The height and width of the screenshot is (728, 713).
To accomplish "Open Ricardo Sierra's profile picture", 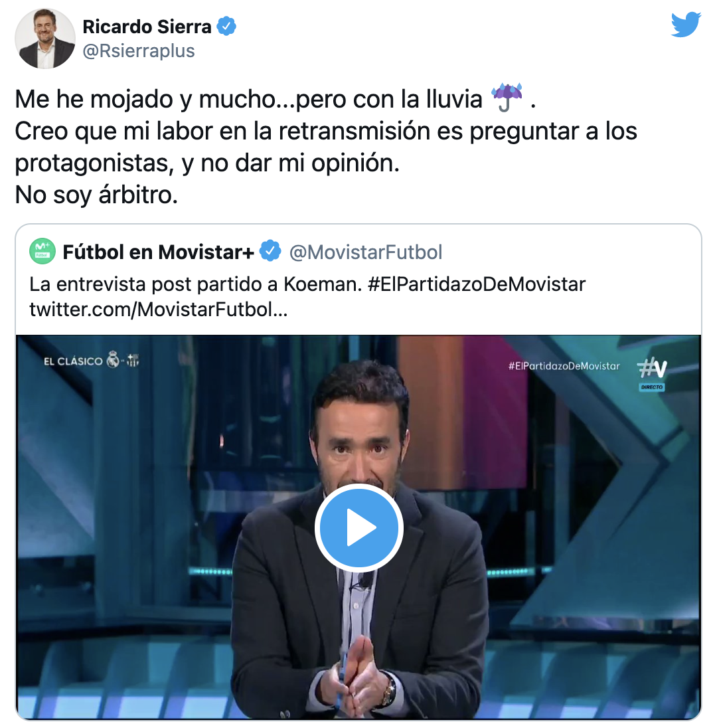I will (45, 39).
